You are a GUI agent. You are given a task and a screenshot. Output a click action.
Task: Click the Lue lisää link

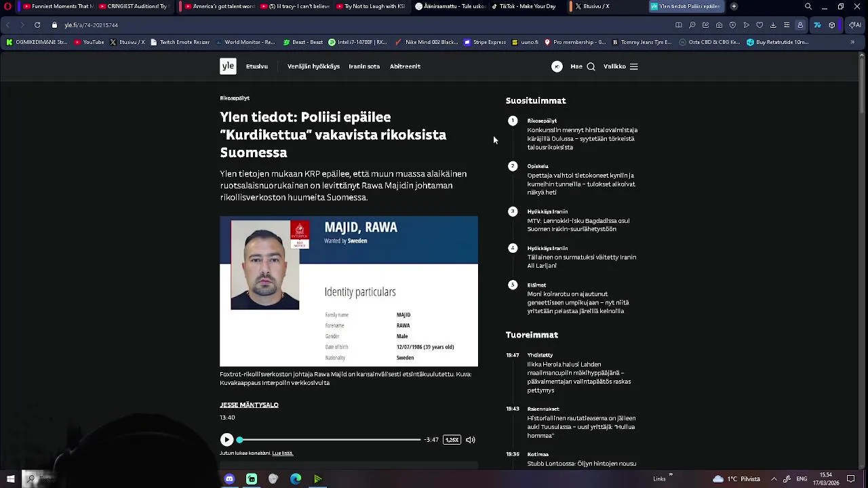pos(282,453)
